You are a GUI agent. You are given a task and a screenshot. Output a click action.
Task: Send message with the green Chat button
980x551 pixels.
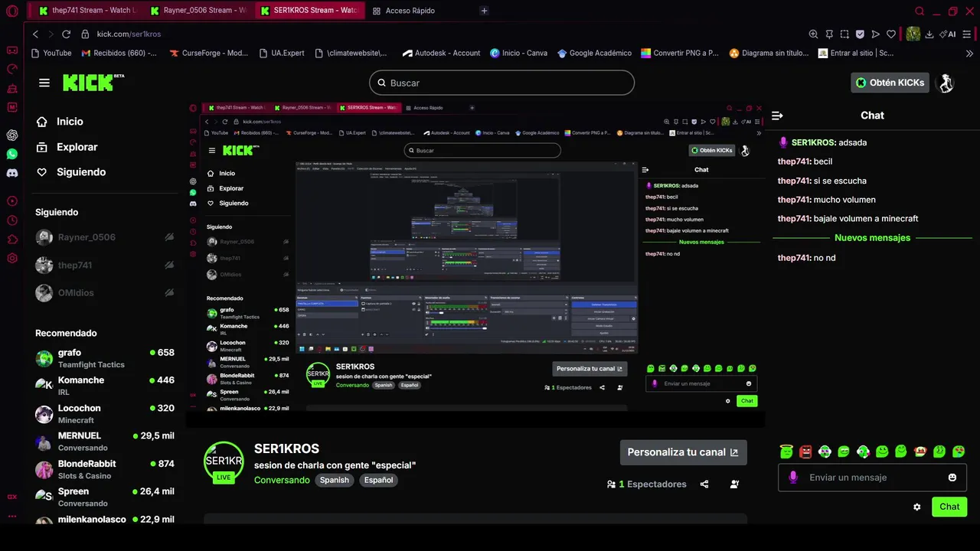(949, 507)
